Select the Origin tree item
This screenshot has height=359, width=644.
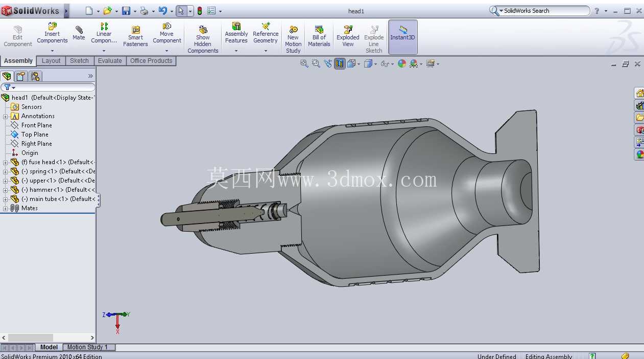click(30, 153)
